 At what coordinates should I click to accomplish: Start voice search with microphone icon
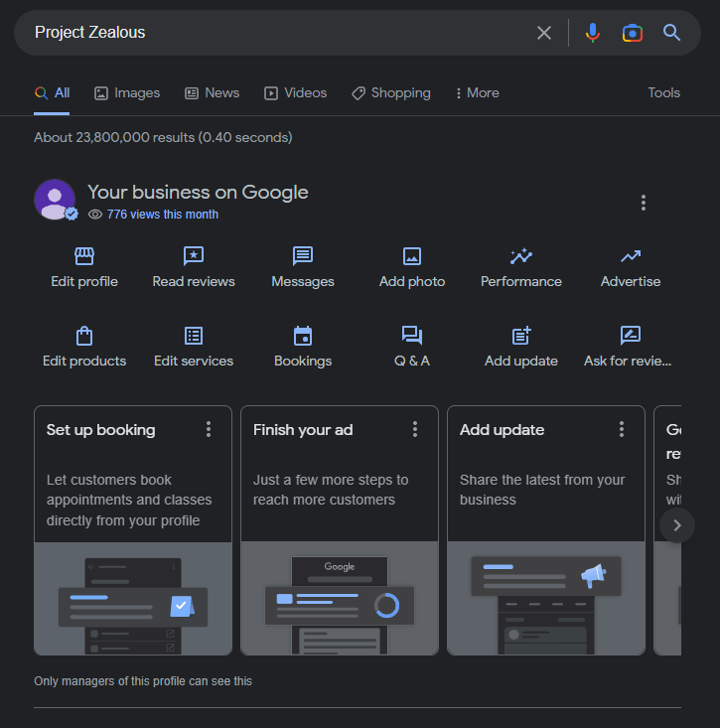(x=593, y=33)
